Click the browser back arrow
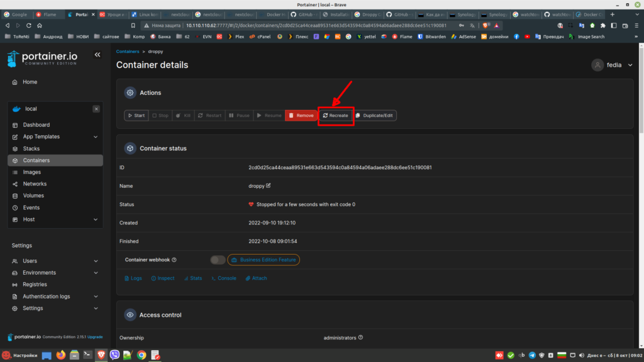Screen dimensions: 644x362 tap(8, 25)
